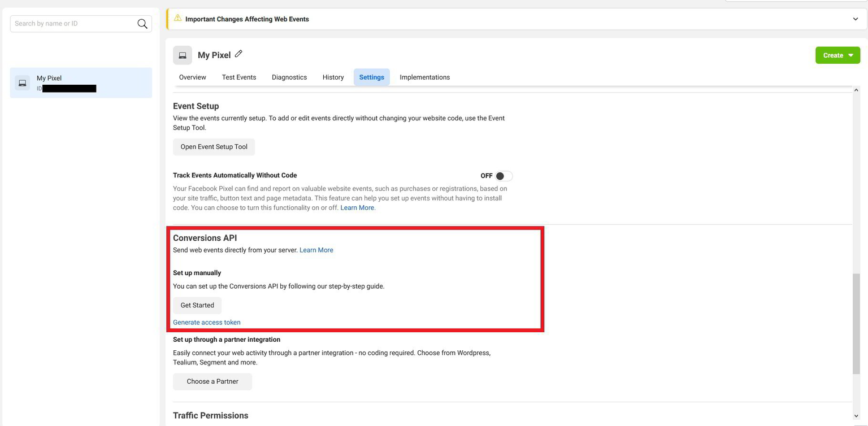Viewport: 868px width, 426px height.
Task: Click the warning triangle icon in the banner
Action: 177,18
